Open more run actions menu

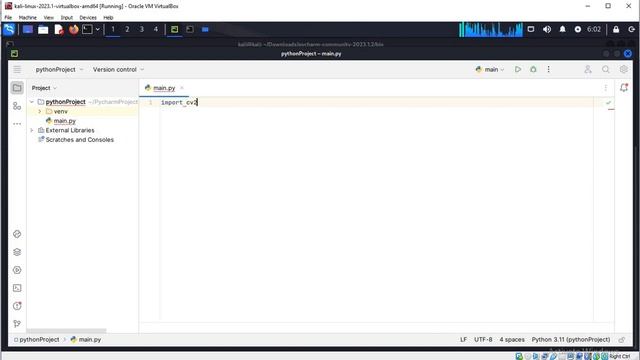click(x=549, y=69)
